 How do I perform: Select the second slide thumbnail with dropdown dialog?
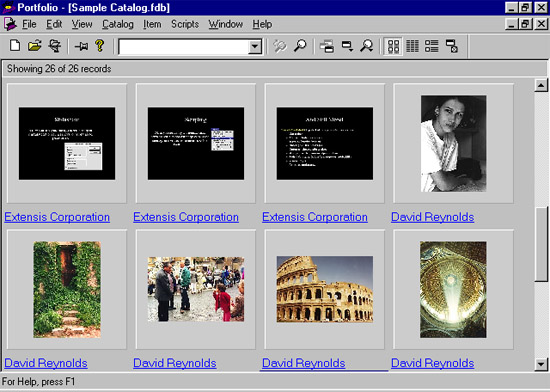point(196,143)
